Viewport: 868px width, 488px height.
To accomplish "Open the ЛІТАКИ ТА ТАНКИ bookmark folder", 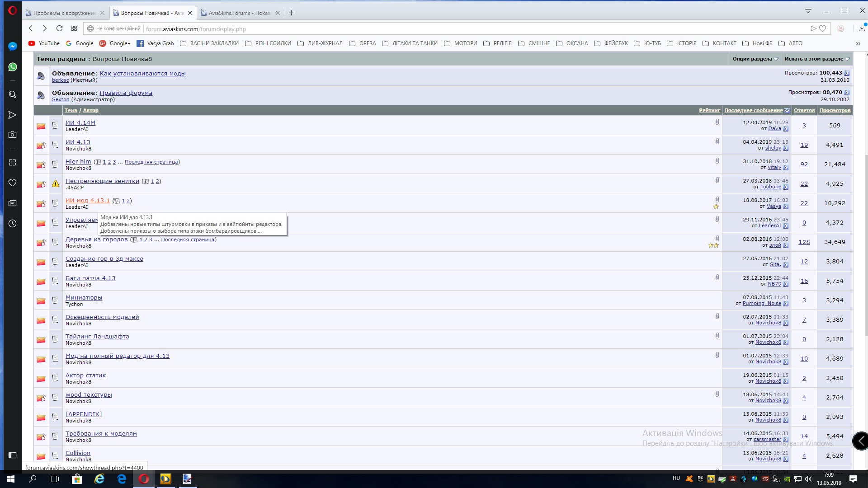I will click(x=410, y=43).
